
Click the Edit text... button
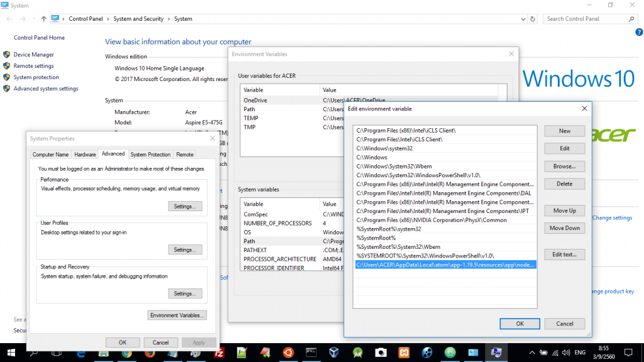click(x=565, y=255)
